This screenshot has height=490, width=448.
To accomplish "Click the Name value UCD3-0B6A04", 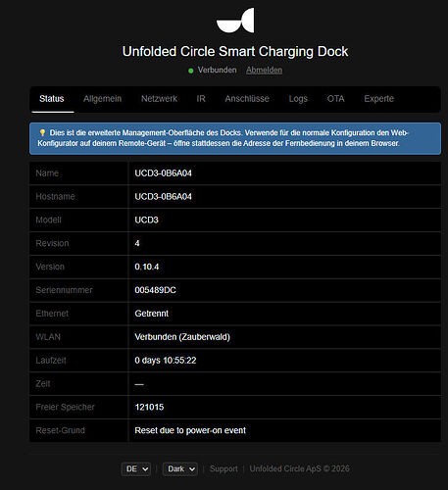I will (163, 173).
